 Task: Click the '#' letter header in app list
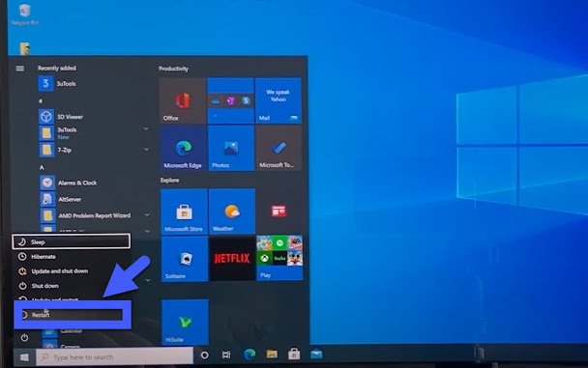click(41, 101)
